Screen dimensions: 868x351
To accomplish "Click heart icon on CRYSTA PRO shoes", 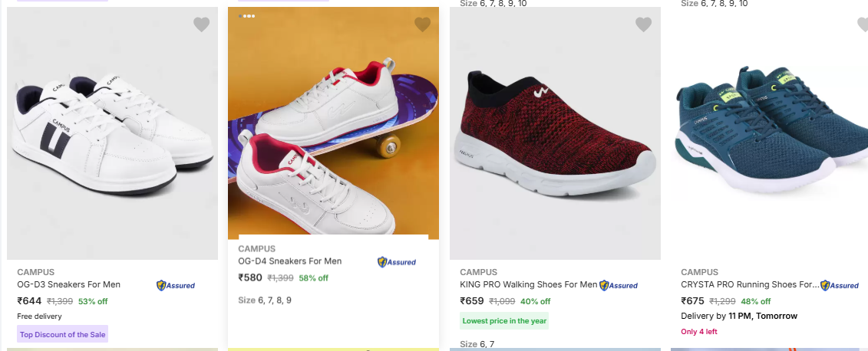I will (863, 25).
